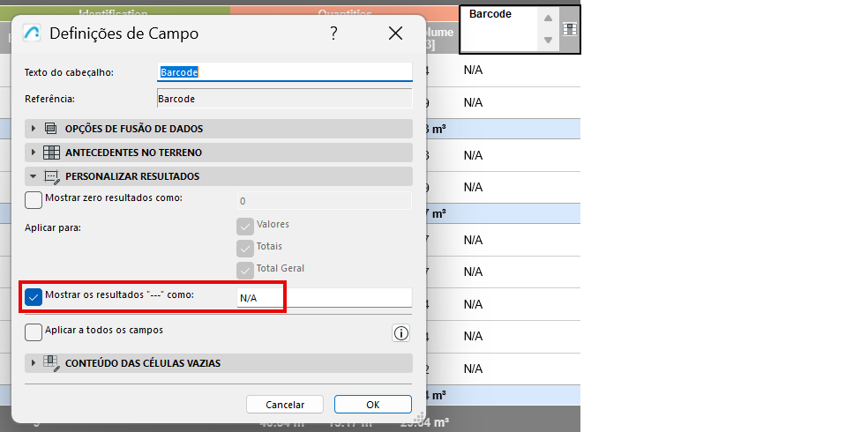This screenshot has width=868, height=432.
Task: Click the Opções de Fusão de Dados icon
Action: point(51,129)
